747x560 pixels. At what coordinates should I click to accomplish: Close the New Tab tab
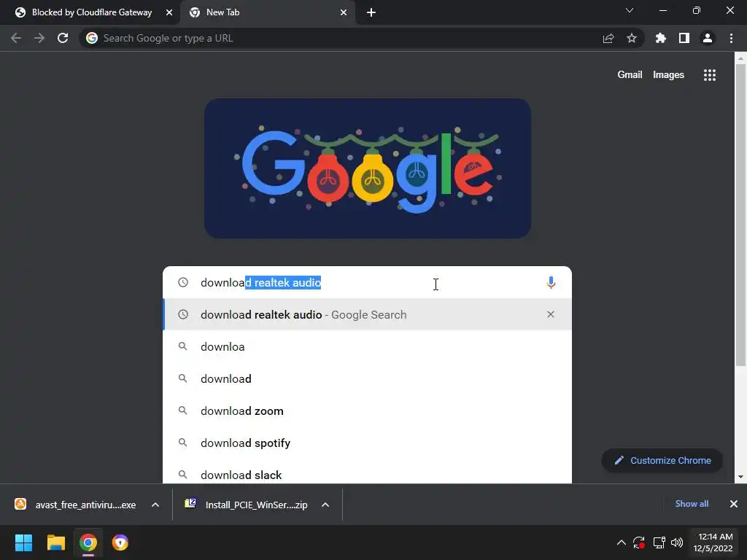(344, 12)
